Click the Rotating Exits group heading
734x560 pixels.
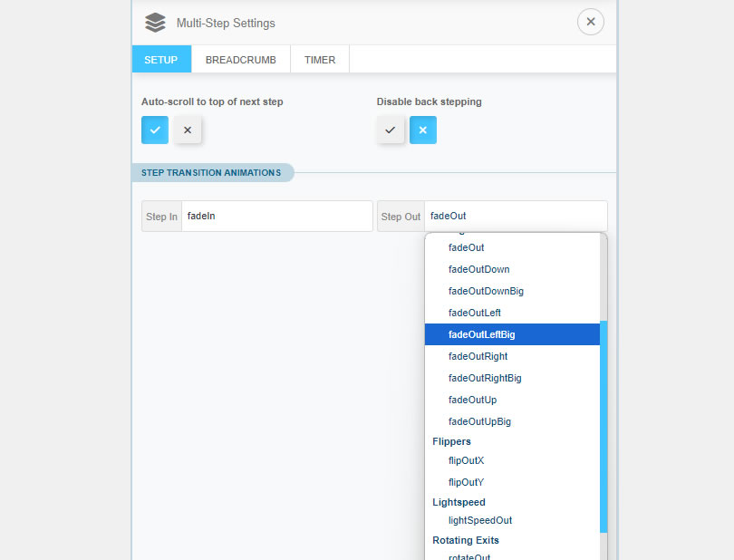point(466,540)
